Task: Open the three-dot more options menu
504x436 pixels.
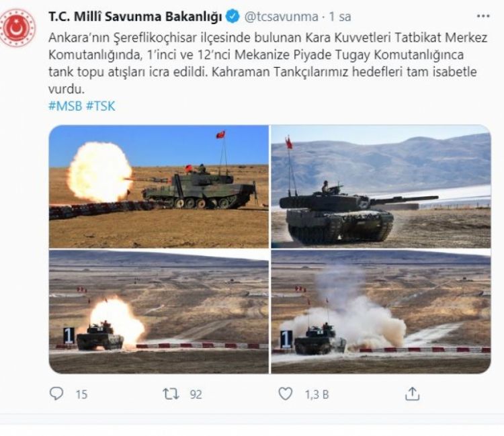Action: point(482,16)
